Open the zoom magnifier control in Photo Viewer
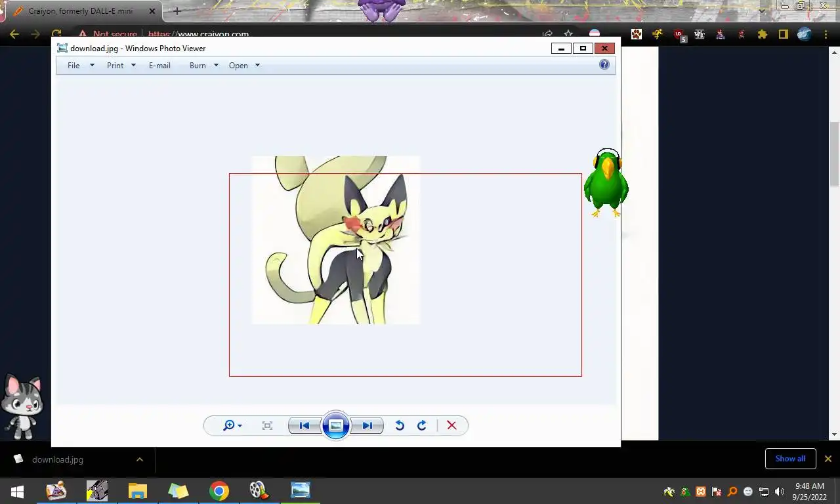 228,426
